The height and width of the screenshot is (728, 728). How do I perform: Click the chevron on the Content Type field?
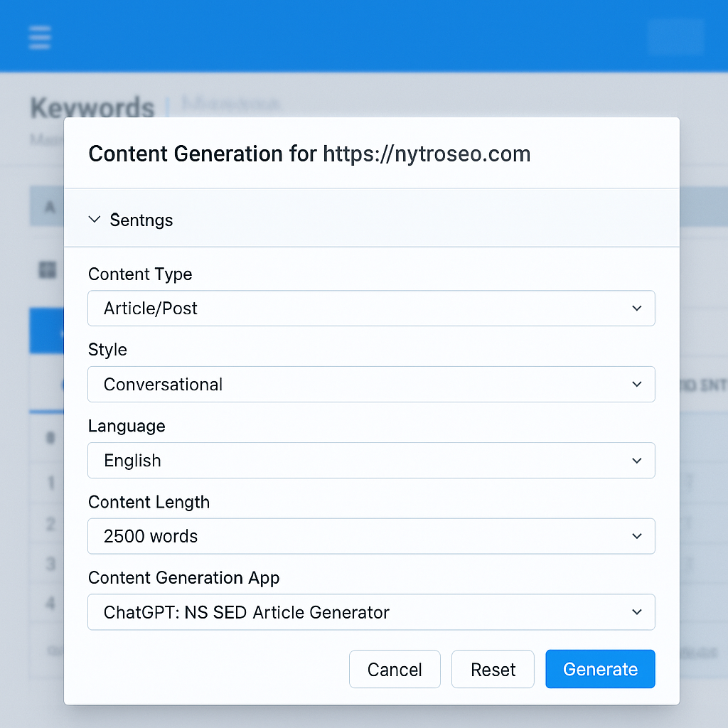[637, 308]
